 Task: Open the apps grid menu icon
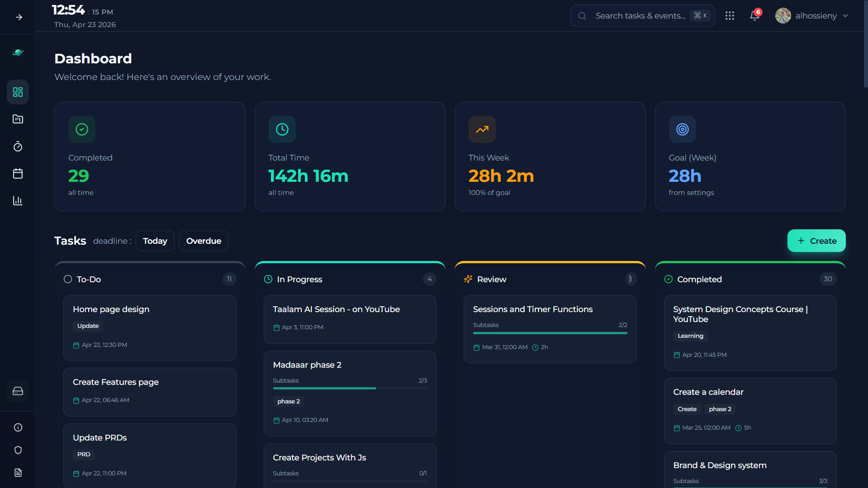tap(730, 16)
